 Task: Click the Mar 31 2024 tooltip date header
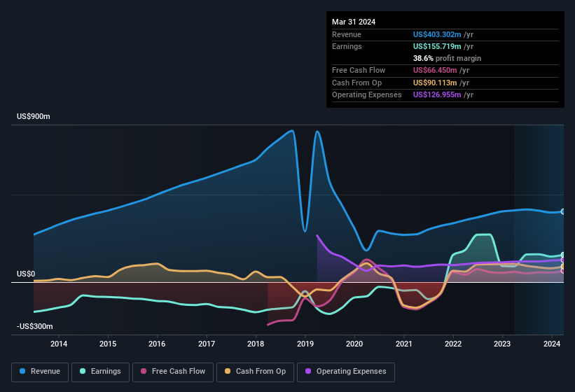[354, 22]
